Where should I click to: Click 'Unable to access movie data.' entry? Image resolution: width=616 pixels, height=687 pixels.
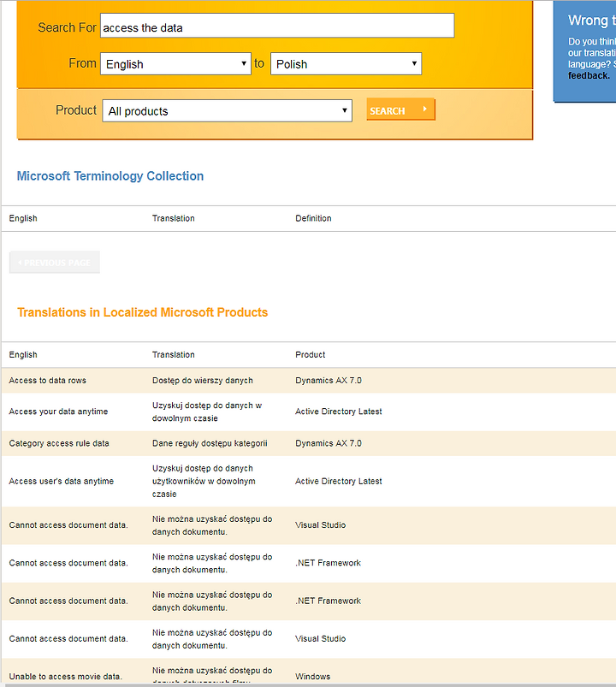tap(65, 677)
